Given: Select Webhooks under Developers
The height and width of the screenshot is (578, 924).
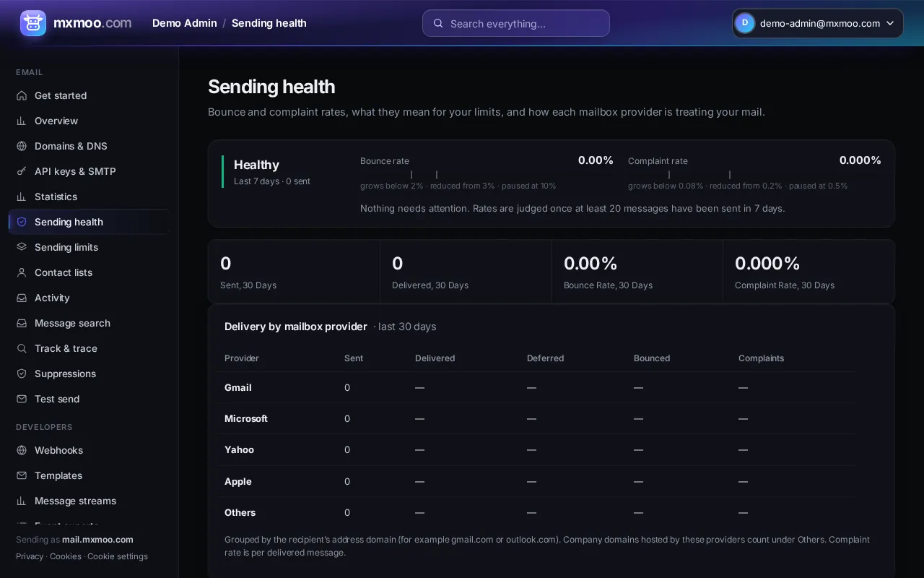Looking at the screenshot, I should 89,450.
